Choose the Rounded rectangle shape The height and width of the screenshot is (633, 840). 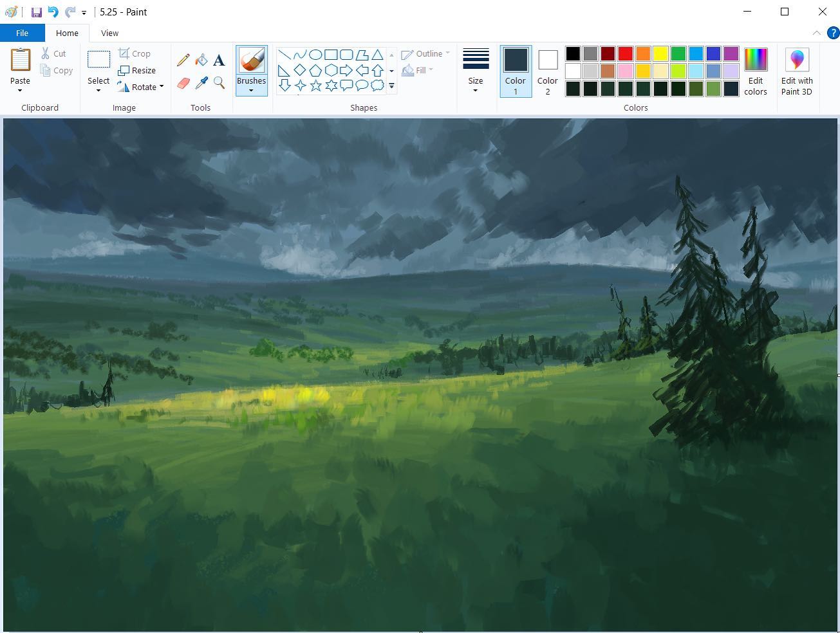(x=346, y=55)
